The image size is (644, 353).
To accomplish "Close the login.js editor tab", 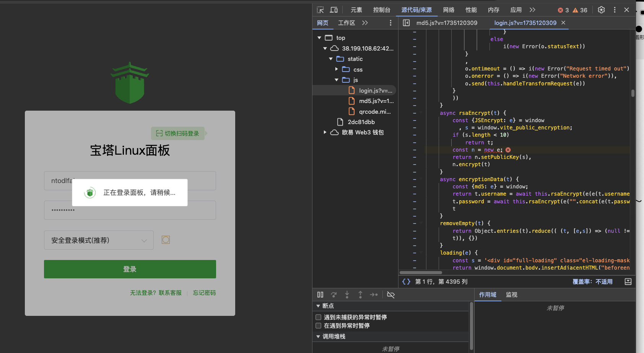I will (563, 23).
